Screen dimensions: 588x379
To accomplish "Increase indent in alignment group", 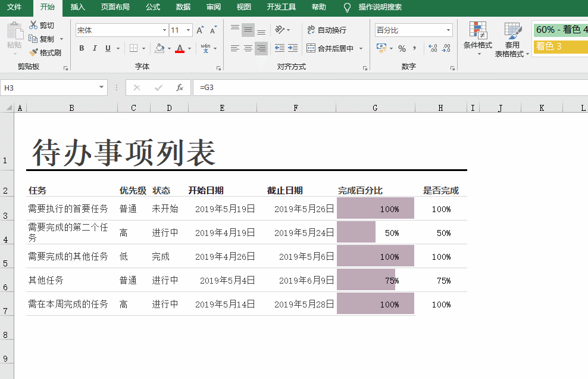I will 293,48.
